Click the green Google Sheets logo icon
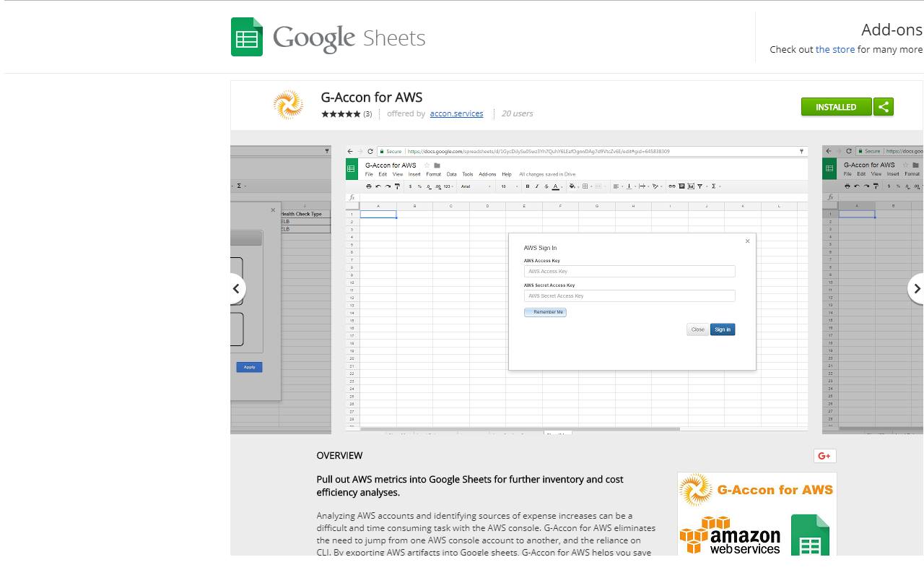The image size is (924, 578). point(247,37)
